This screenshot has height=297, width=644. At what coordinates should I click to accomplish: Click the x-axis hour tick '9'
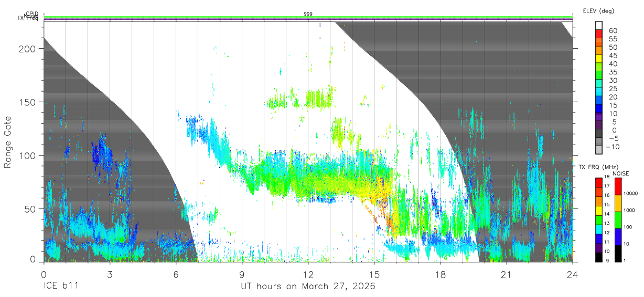pyautogui.click(x=242, y=274)
